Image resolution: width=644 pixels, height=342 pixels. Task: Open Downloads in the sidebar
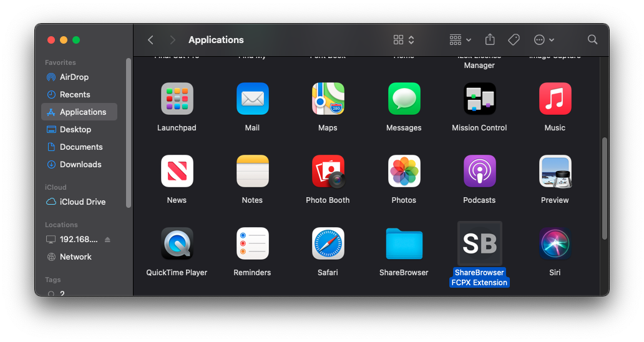[79, 164]
